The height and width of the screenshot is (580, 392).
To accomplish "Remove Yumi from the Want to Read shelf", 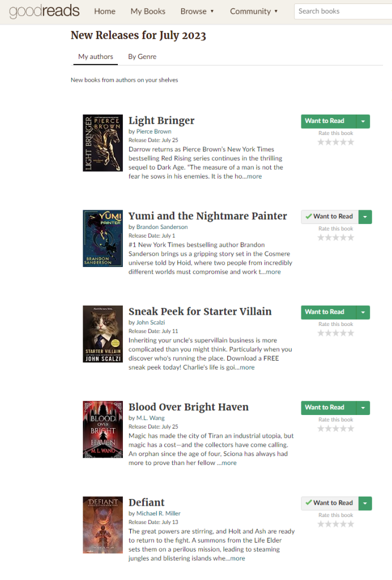I will (x=330, y=217).
